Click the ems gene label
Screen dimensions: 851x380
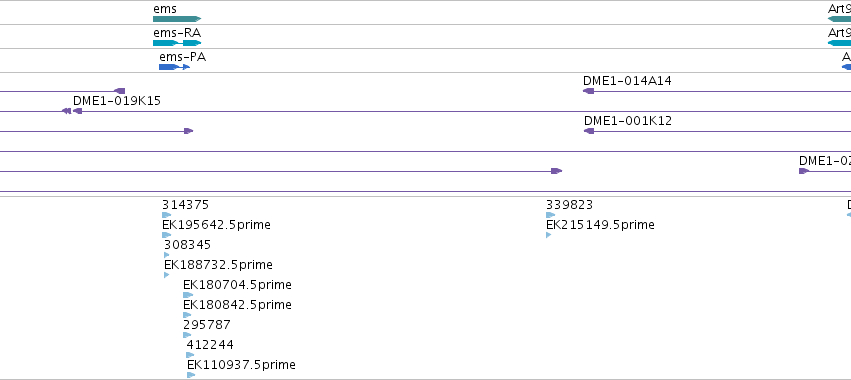[165, 9]
